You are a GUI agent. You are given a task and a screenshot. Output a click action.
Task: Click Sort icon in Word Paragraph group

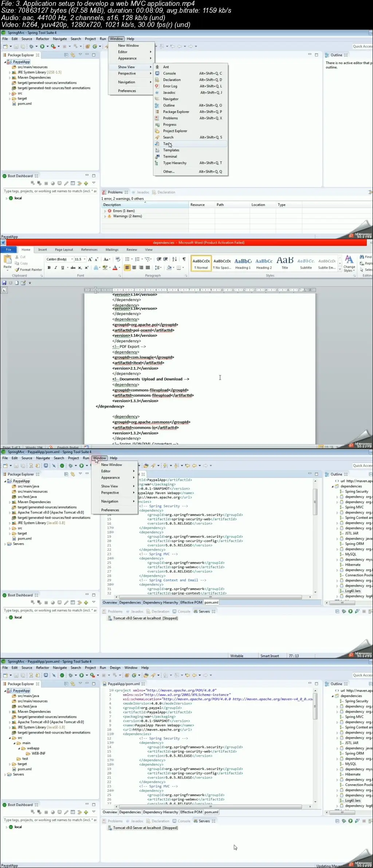tap(174, 259)
